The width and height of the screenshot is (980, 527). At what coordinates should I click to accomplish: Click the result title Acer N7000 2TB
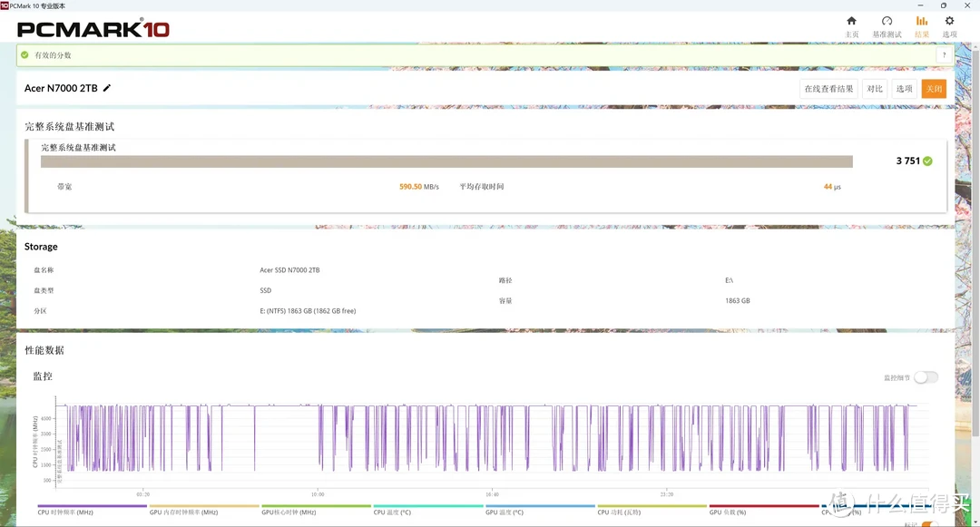pos(61,88)
